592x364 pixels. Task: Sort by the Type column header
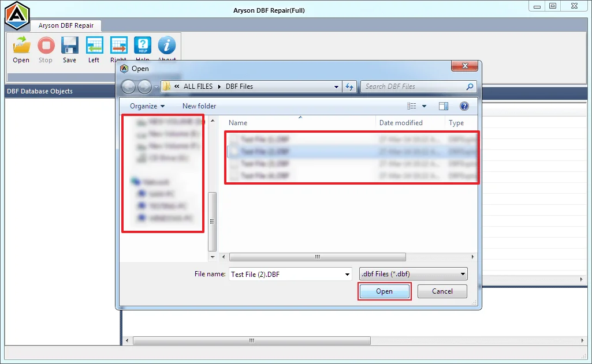point(456,123)
